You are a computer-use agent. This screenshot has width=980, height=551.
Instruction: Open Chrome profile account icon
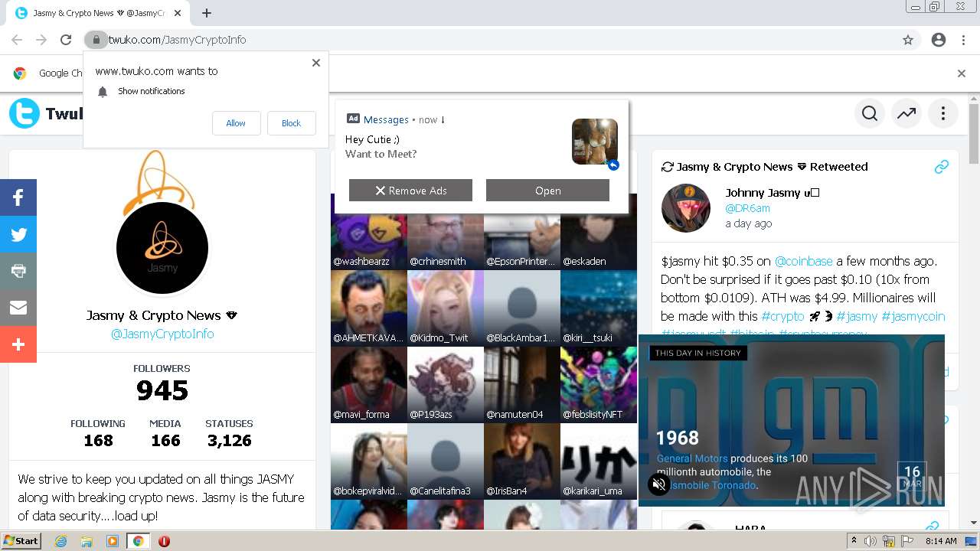939,40
